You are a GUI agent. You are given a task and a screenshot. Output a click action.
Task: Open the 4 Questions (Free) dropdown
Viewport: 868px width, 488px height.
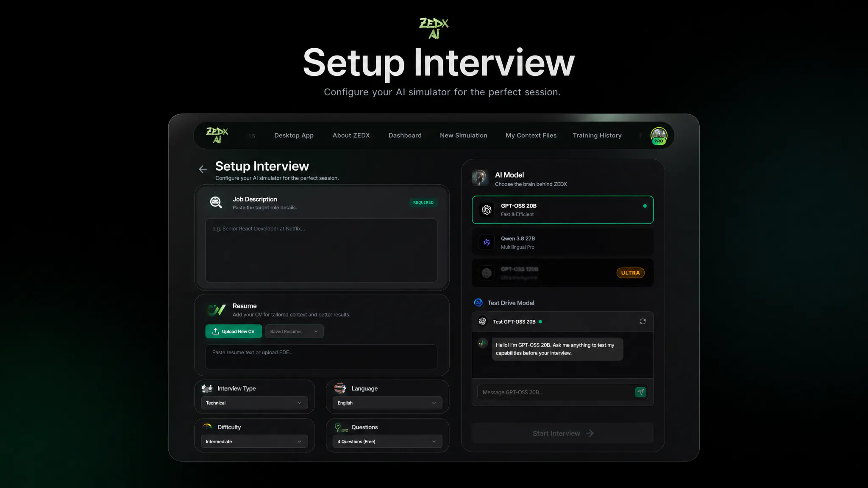(387, 441)
